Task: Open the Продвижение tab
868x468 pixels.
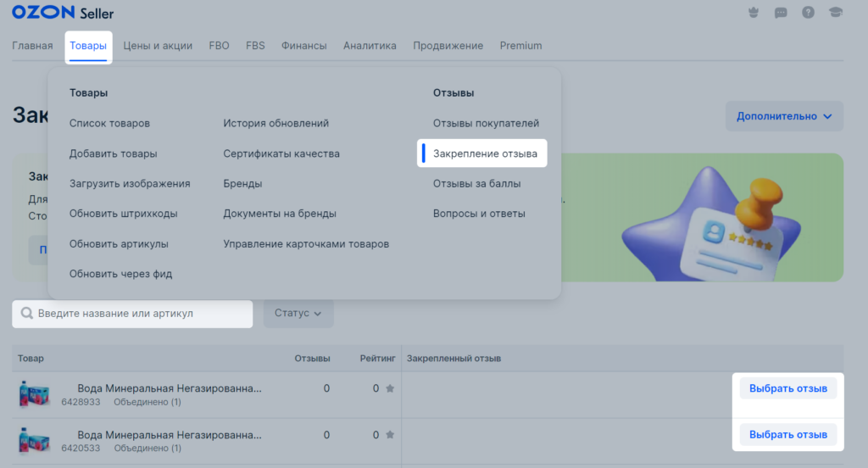Action: point(448,46)
